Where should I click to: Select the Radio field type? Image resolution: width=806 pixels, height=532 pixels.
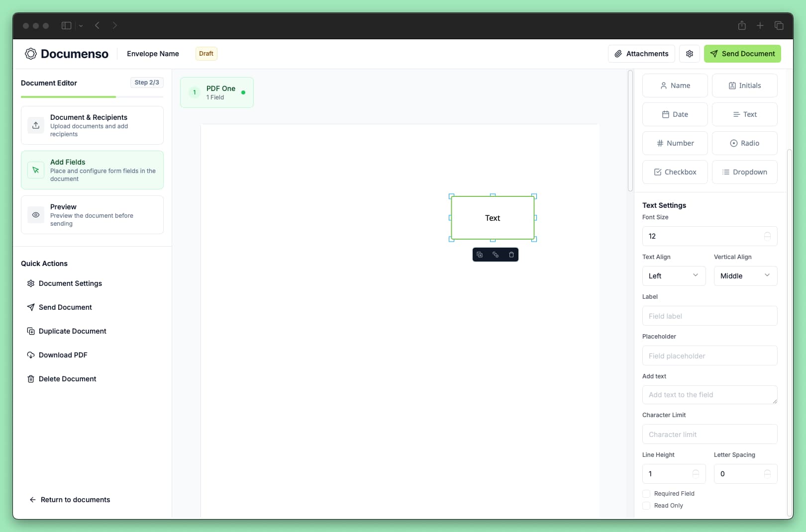[745, 143]
